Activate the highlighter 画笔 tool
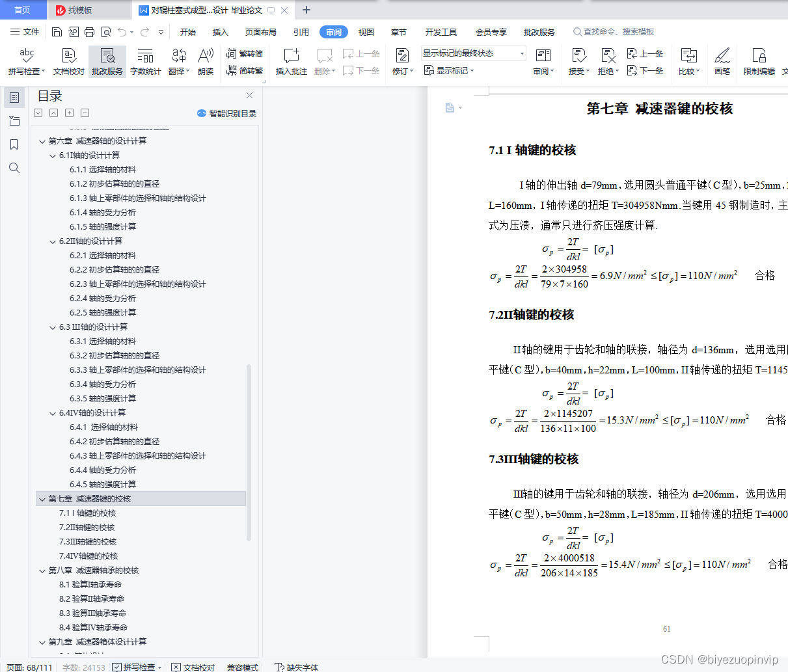 click(x=722, y=62)
